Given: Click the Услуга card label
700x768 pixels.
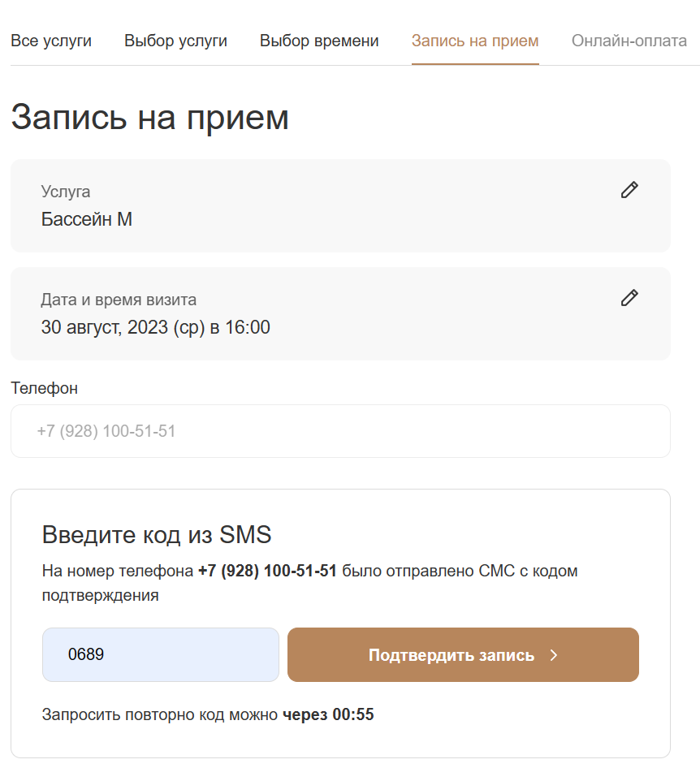Looking at the screenshot, I should [66, 192].
